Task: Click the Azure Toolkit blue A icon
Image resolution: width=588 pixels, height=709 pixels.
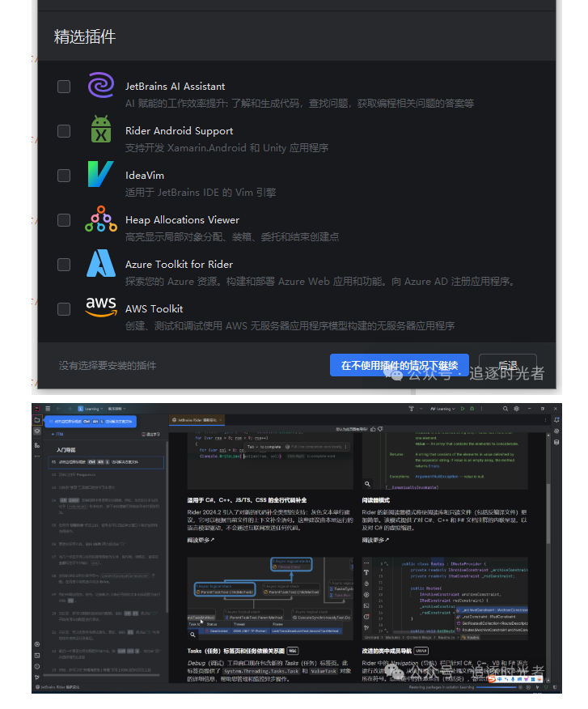Action: tap(101, 263)
